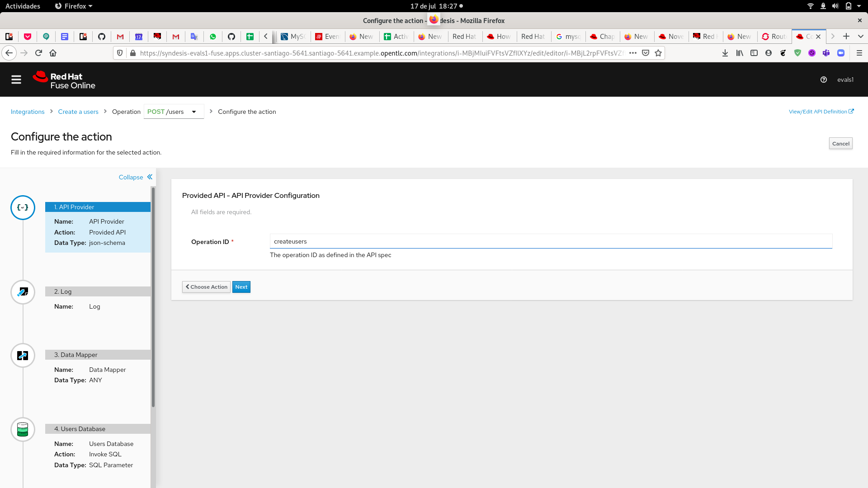Click the Operation ID input field
The height and width of the screenshot is (488, 868).
coord(551,241)
